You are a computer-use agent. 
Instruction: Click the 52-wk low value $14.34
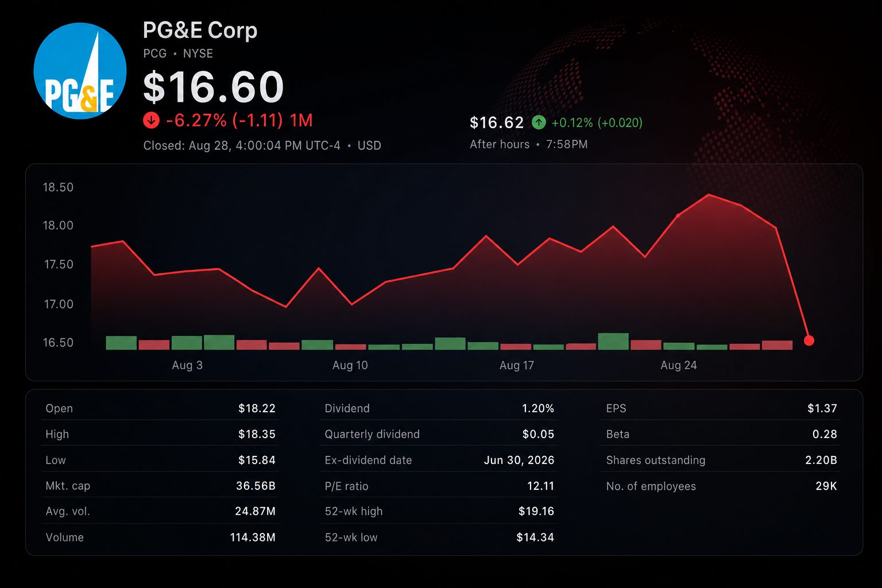pos(535,537)
